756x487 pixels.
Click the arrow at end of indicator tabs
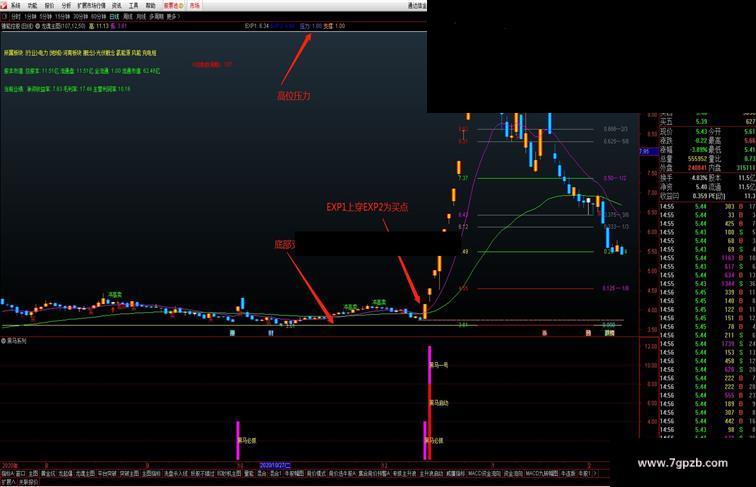point(596,474)
